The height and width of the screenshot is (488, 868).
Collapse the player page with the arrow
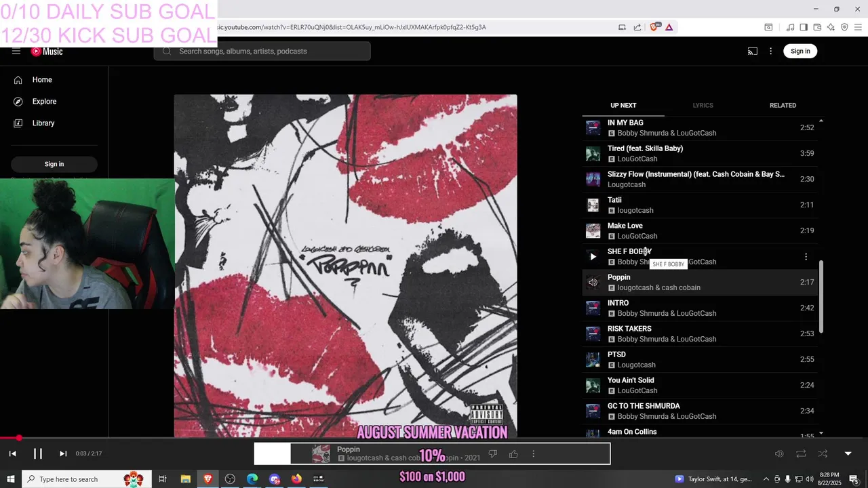click(x=848, y=453)
